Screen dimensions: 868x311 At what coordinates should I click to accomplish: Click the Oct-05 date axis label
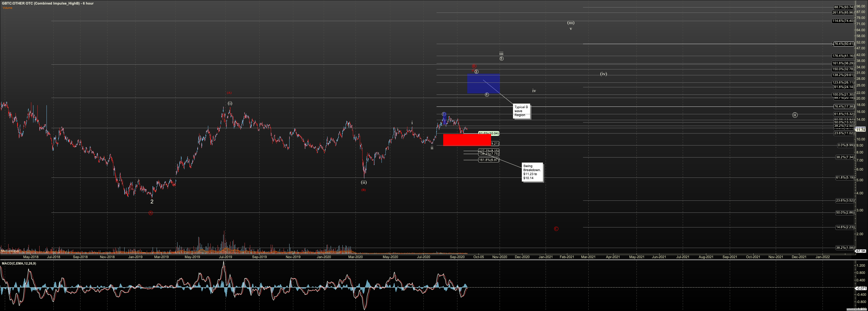pos(479,257)
